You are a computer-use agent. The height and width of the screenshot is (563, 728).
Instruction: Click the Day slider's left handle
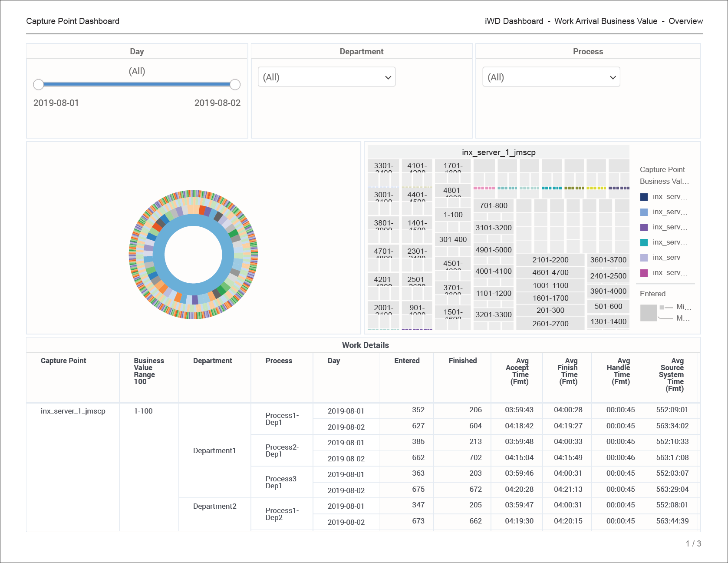[39, 84]
